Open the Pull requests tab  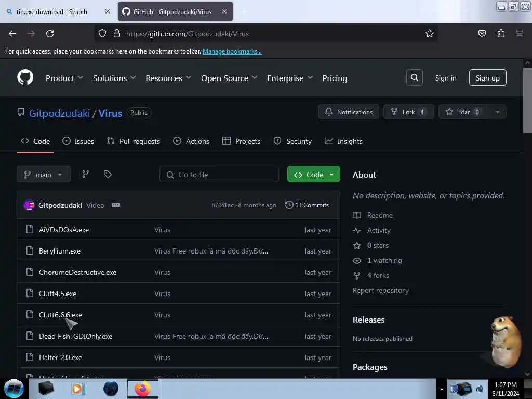(x=134, y=141)
